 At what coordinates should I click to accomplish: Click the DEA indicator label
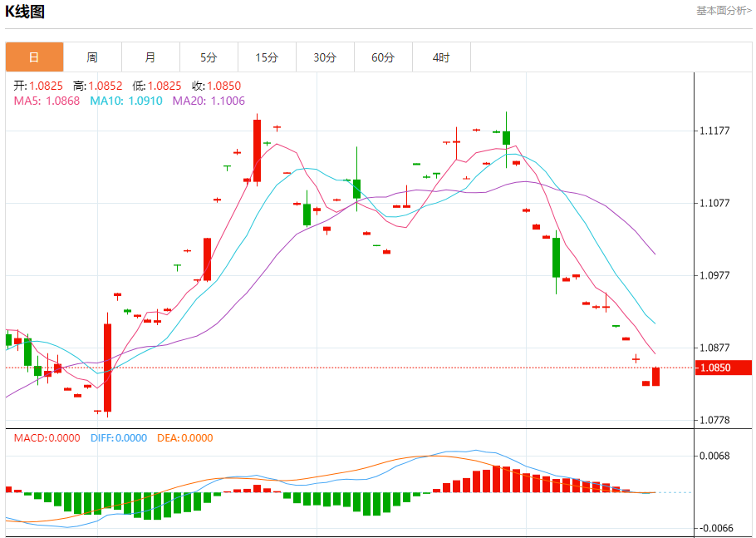185,438
